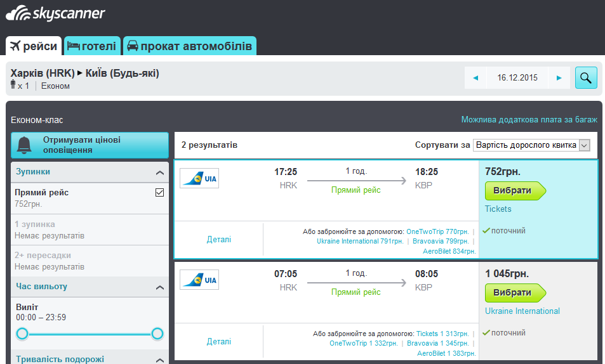Collapse the Час вильоту filter section

point(159,287)
